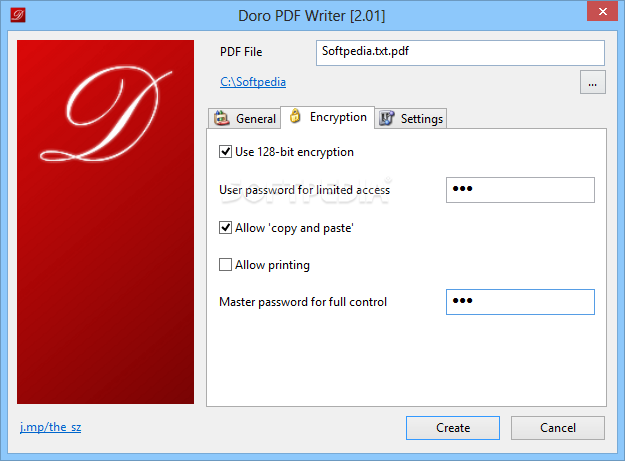Open the browse folder '...' button
Viewport: 625px width, 461px height.
(593, 82)
